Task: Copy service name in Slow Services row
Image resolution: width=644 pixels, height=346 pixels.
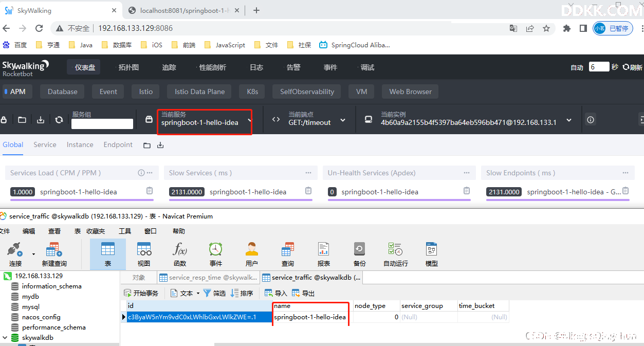Action: click(x=308, y=191)
